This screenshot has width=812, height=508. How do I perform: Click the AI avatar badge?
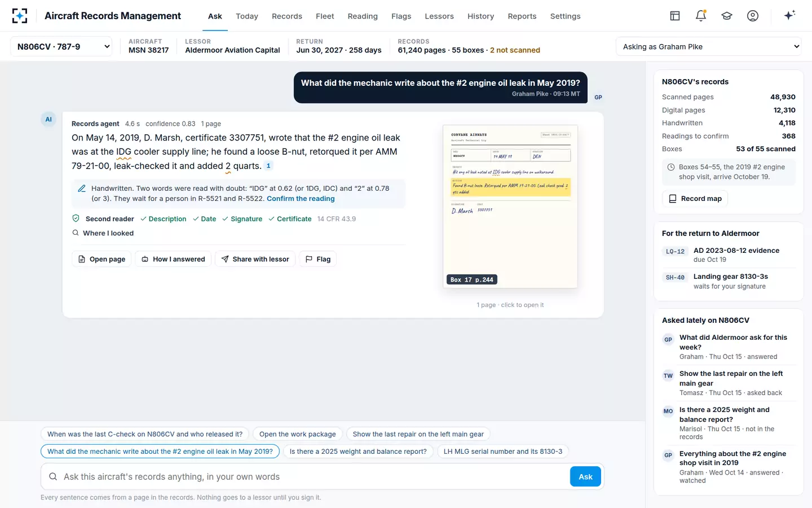pyautogui.click(x=48, y=119)
